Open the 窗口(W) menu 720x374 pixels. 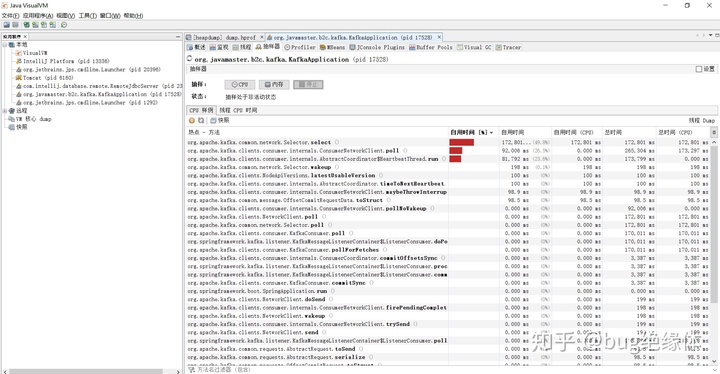click(110, 16)
